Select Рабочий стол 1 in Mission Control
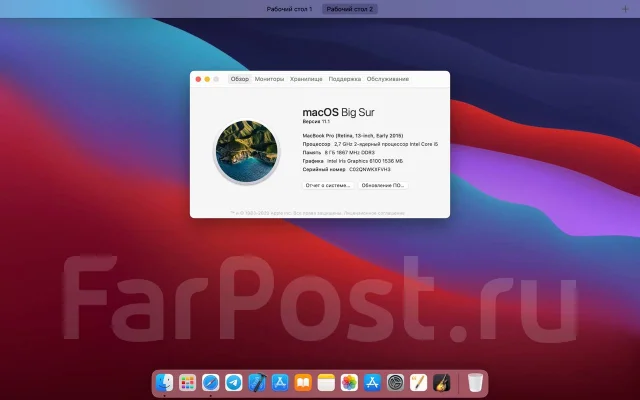This screenshot has width=640, height=400. pyautogui.click(x=289, y=9)
